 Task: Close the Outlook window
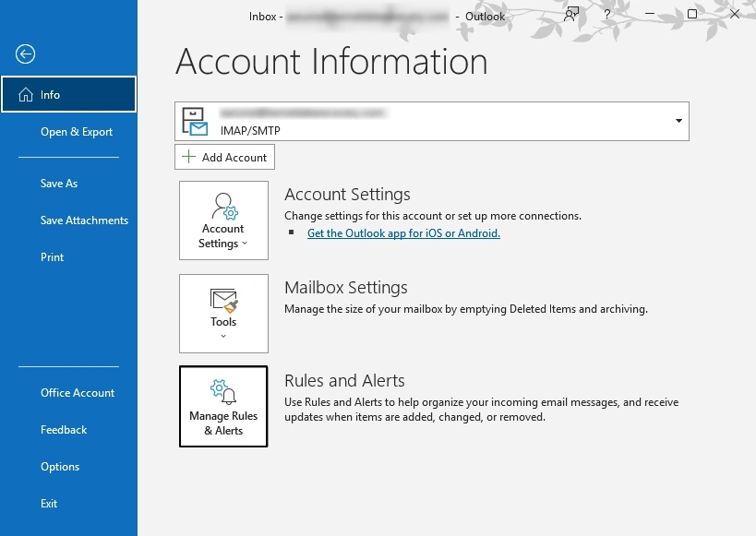(735, 14)
